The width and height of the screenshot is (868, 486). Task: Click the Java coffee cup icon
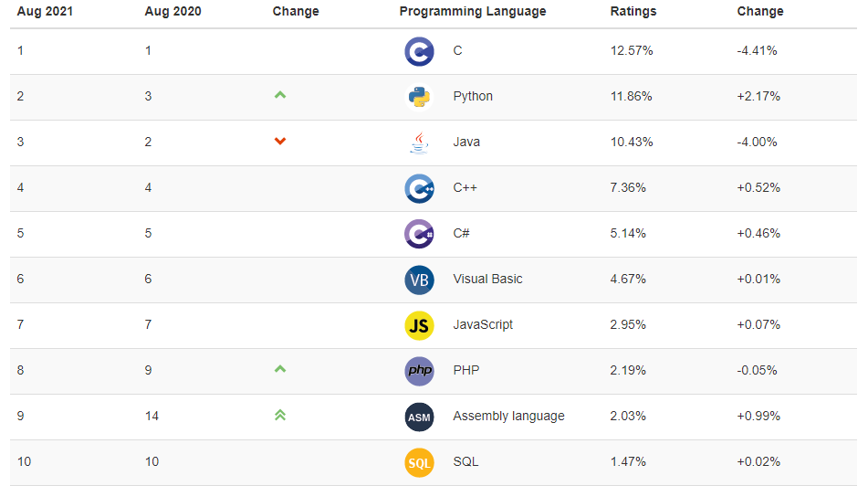point(419,143)
